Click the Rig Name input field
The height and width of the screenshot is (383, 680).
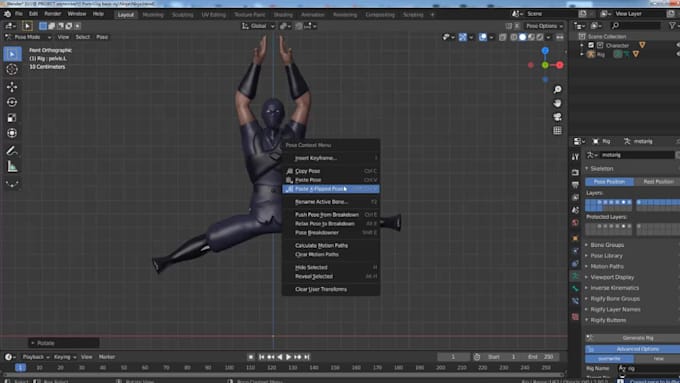648,368
